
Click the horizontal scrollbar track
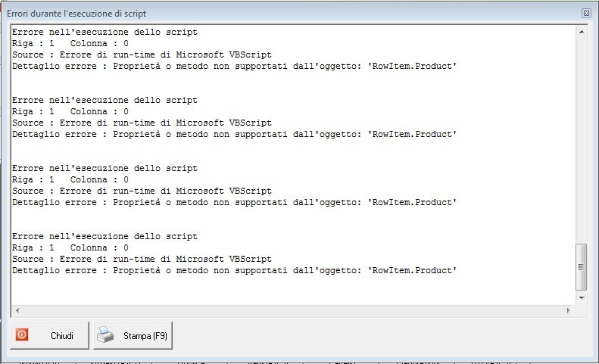click(292, 310)
